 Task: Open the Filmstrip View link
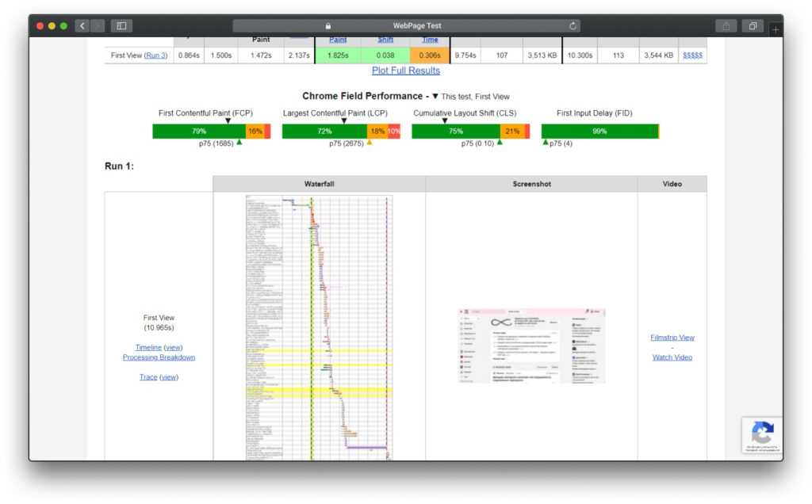click(x=672, y=338)
